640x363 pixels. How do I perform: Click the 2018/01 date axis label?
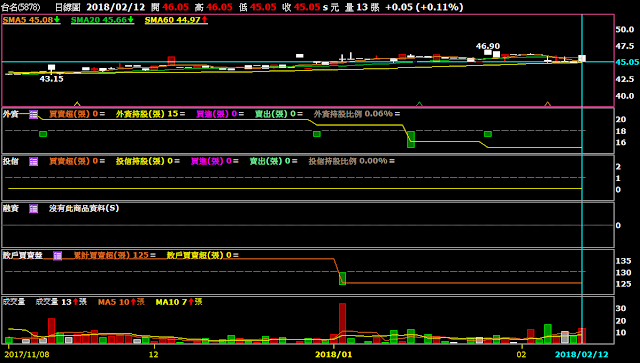pyautogui.click(x=333, y=354)
